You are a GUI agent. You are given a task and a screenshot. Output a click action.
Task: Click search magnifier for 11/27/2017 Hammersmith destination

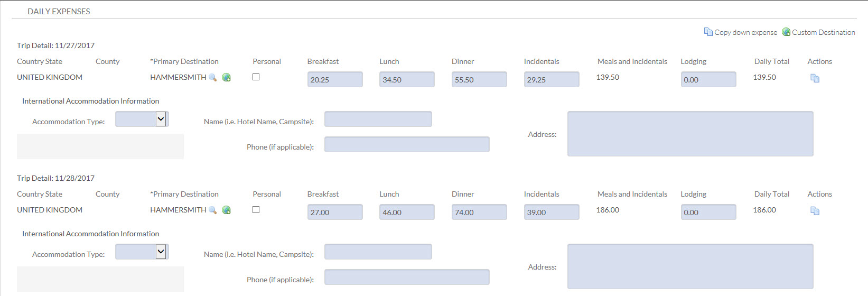point(213,78)
